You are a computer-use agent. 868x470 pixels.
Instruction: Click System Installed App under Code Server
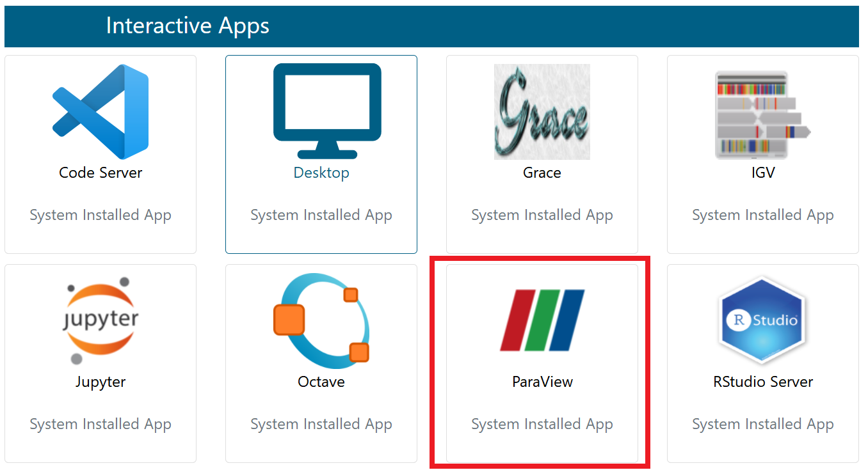(100, 215)
